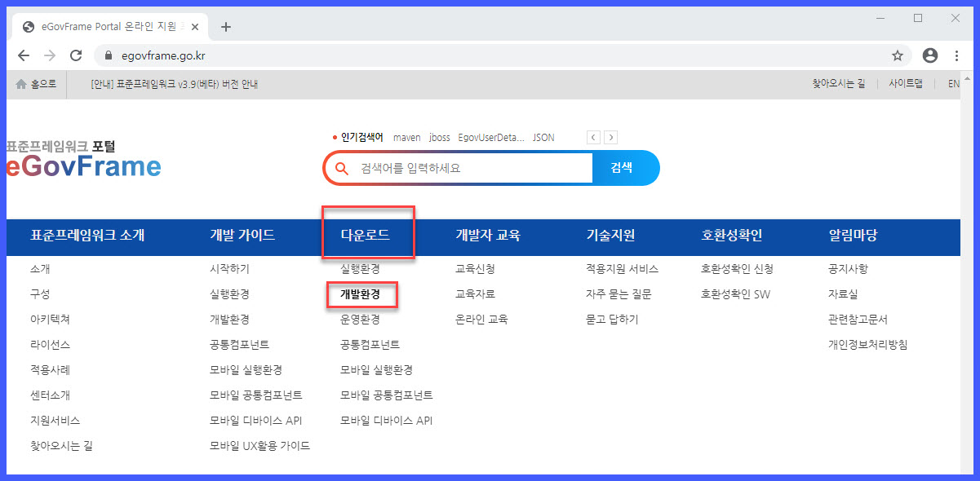Open the 다운로드 menu
The image size is (980, 481).
coord(365,236)
